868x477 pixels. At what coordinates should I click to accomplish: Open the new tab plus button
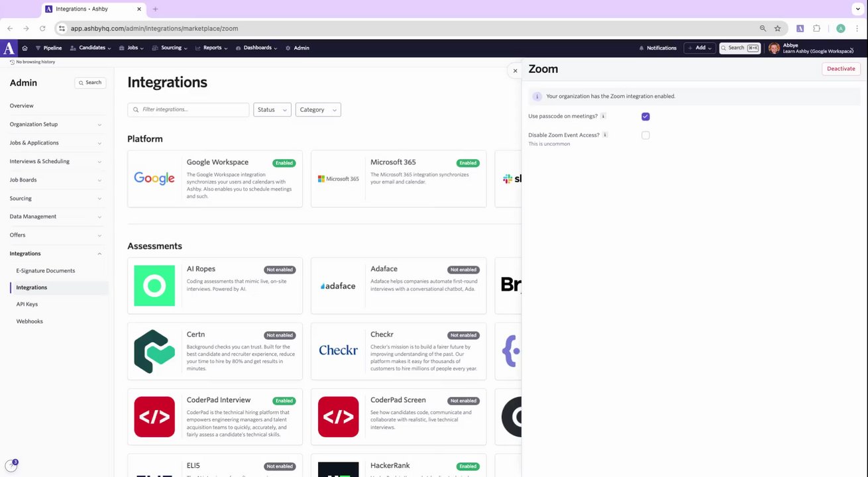pos(155,9)
